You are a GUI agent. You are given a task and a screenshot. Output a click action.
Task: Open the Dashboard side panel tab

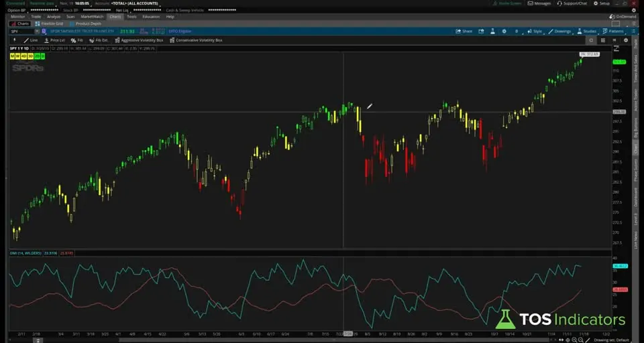tap(636, 198)
